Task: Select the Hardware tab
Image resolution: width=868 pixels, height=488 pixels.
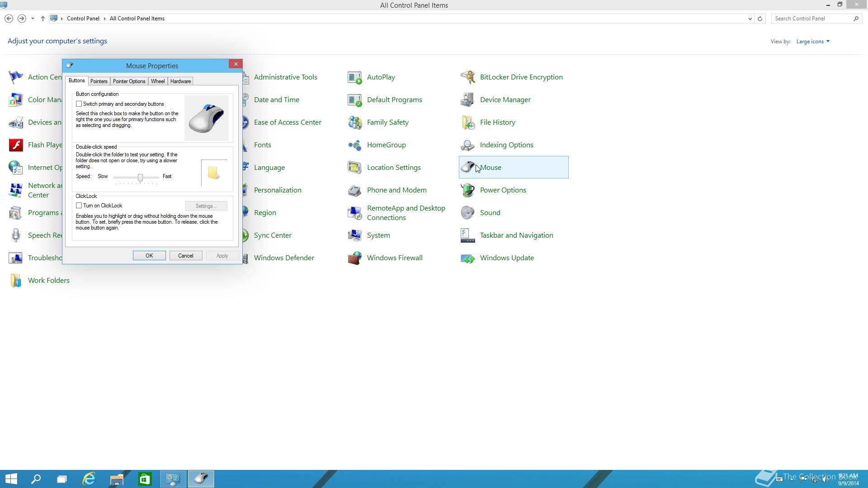Action: pyautogui.click(x=180, y=81)
